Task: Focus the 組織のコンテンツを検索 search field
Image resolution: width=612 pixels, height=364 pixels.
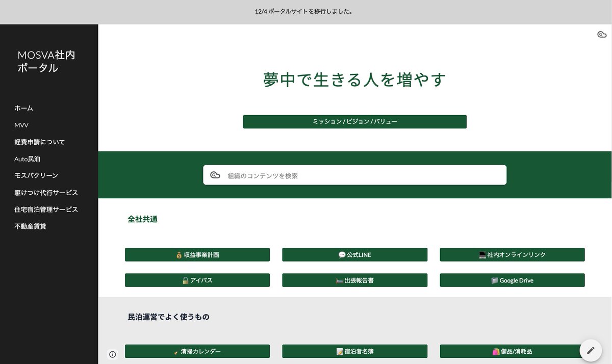Action: coord(354,175)
